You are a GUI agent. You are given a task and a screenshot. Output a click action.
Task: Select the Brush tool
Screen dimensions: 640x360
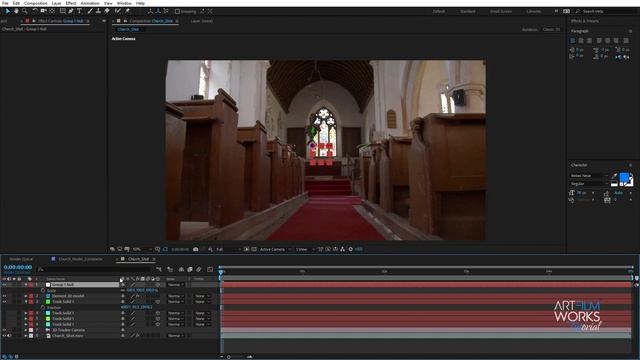90,11
